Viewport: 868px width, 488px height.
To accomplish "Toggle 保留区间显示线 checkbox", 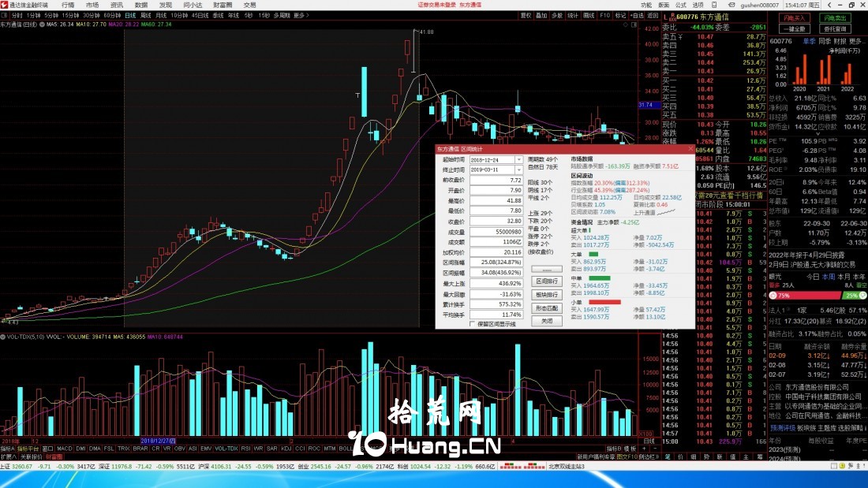I will [x=472, y=324].
